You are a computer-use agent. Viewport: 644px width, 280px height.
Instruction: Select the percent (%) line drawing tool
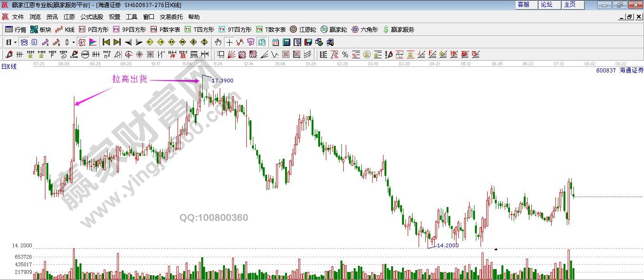click(x=345, y=54)
